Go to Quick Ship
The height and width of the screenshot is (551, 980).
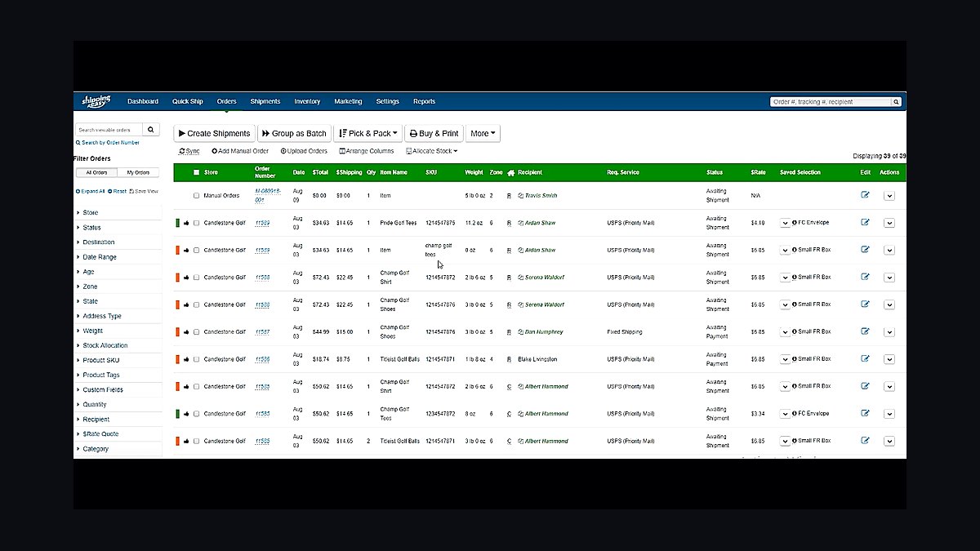point(188,101)
